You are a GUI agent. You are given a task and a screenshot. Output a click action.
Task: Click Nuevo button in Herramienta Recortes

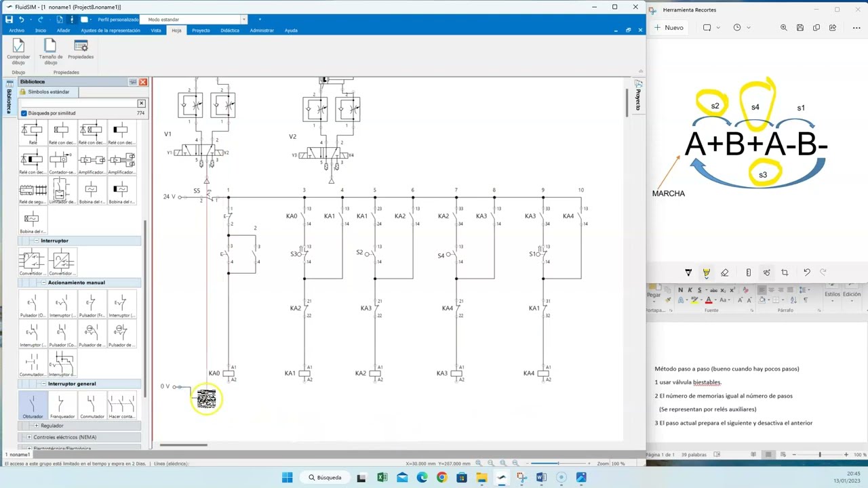pyautogui.click(x=669, y=28)
